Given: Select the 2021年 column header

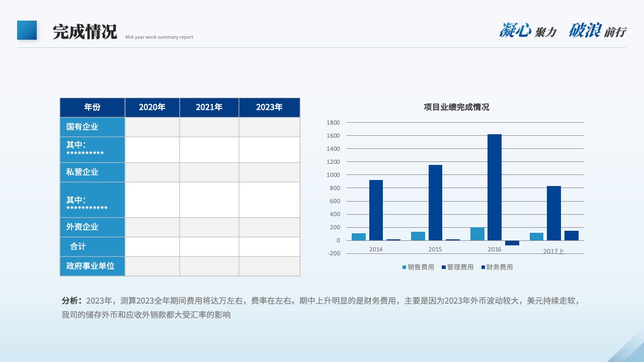Looking at the screenshot, I should (209, 107).
